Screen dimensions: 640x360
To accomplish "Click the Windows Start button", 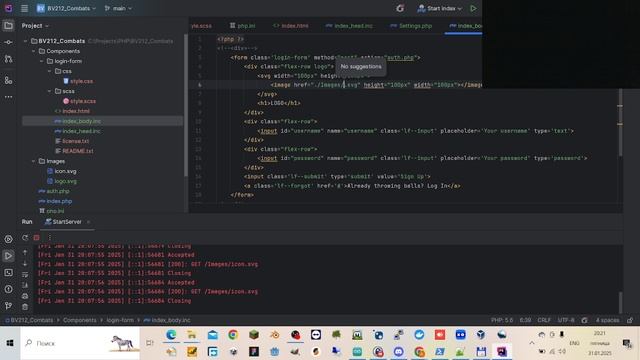I will (x=10, y=343).
